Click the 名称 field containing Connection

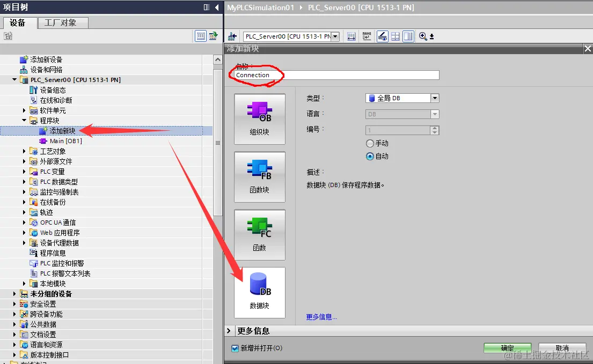(x=336, y=75)
